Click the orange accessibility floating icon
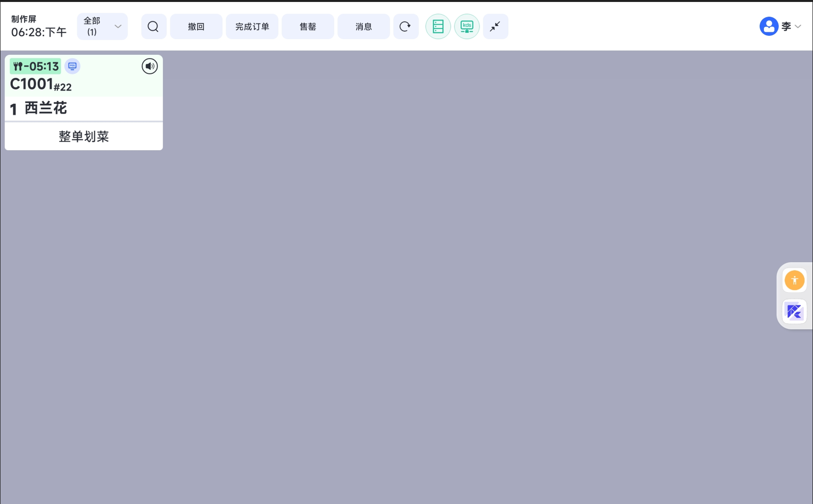The image size is (813, 504). click(794, 280)
